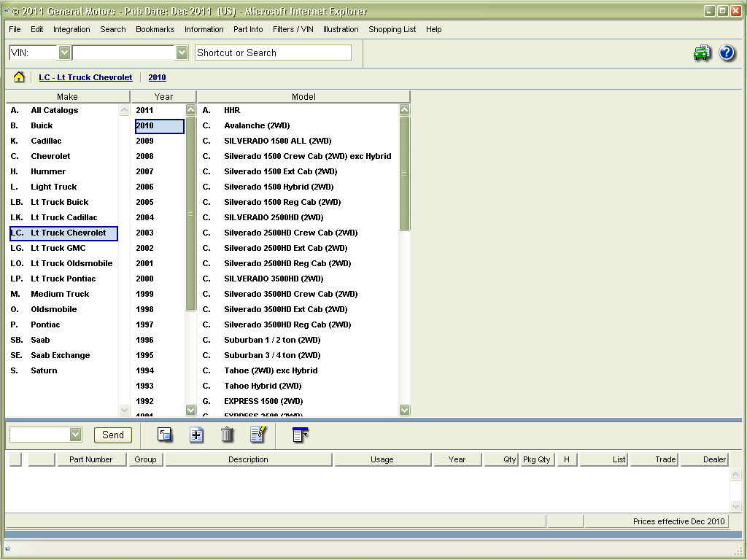Open the Help menu
This screenshot has height=560, width=747.
click(433, 29)
